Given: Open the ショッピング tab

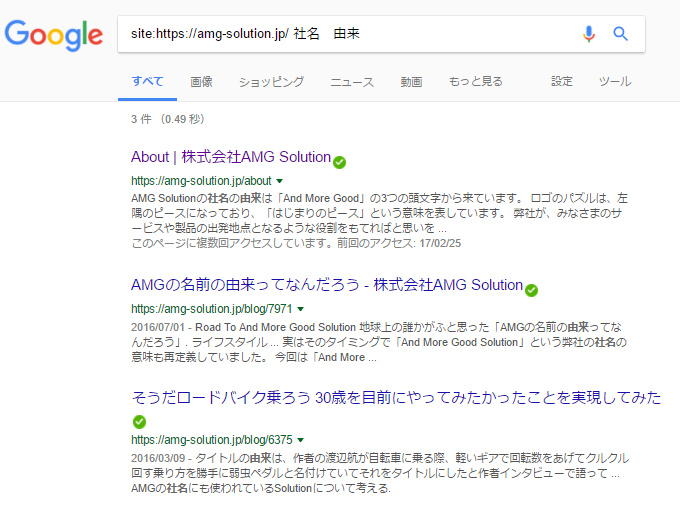Looking at the screenshot, I should 271,82.
